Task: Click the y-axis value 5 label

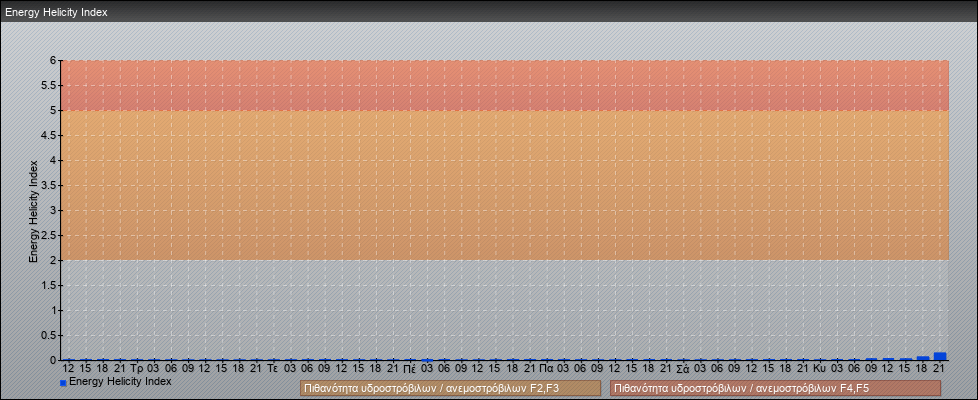Action: click(53, 111)
